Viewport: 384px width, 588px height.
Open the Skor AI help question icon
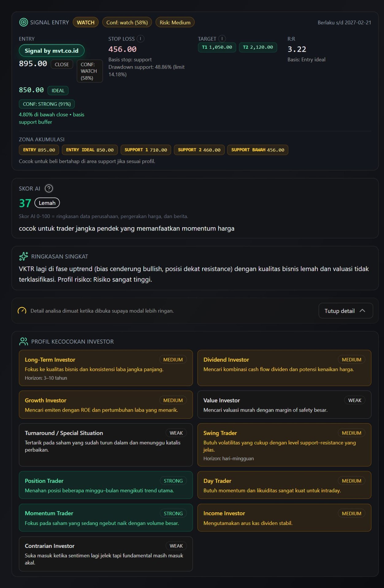[x=49, y=188]
